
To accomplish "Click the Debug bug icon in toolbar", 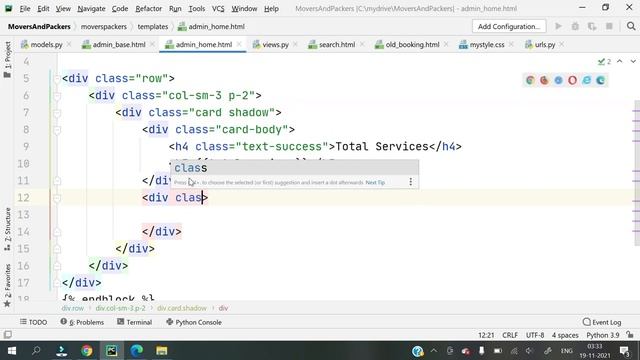I will point(575,26).
